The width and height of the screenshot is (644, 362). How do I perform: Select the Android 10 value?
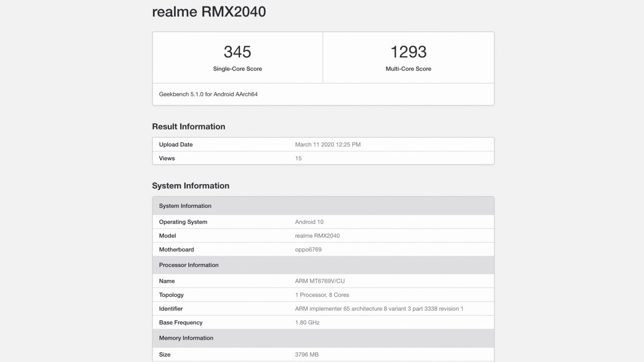pyautogui.click(x=309, y=222)
